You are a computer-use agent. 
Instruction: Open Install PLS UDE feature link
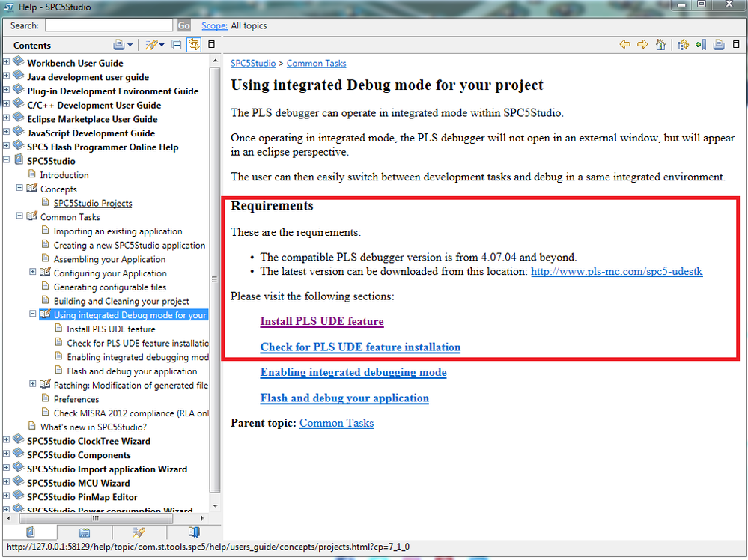[x=322, y=321]
